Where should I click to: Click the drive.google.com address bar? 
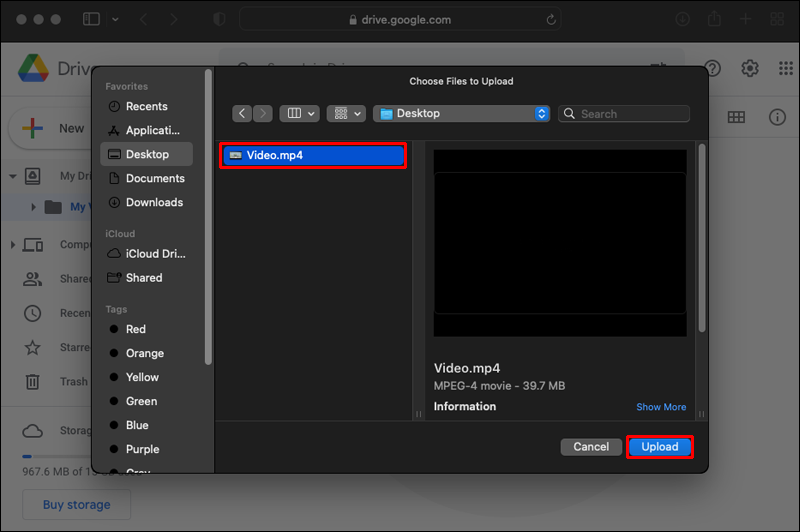point(400,19)
